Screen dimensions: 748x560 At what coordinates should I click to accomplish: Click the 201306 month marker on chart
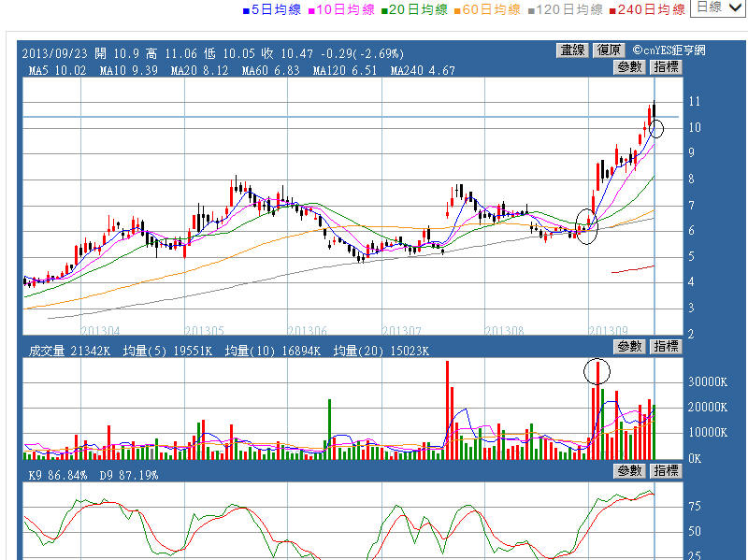coord(308,330)
